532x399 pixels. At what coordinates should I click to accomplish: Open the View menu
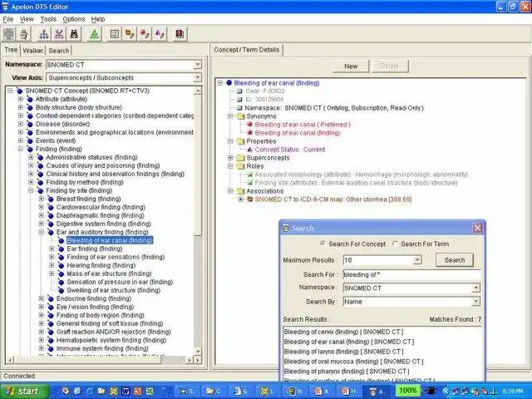(27, 19)
